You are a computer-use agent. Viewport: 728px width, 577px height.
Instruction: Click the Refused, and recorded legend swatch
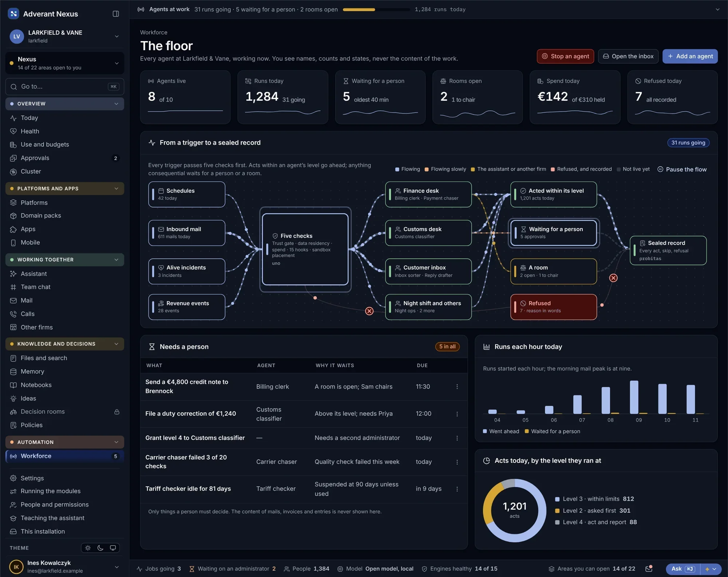(x=553, y=170)
